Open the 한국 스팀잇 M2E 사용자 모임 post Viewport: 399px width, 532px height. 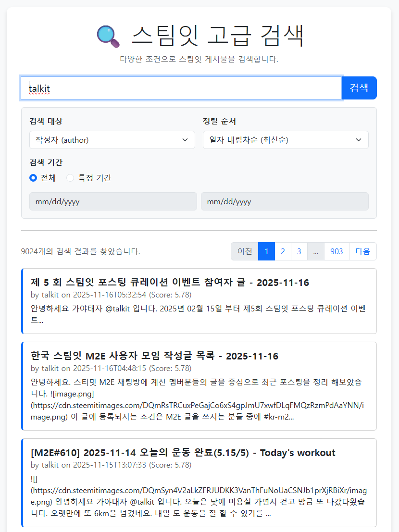tap(154, 356)
